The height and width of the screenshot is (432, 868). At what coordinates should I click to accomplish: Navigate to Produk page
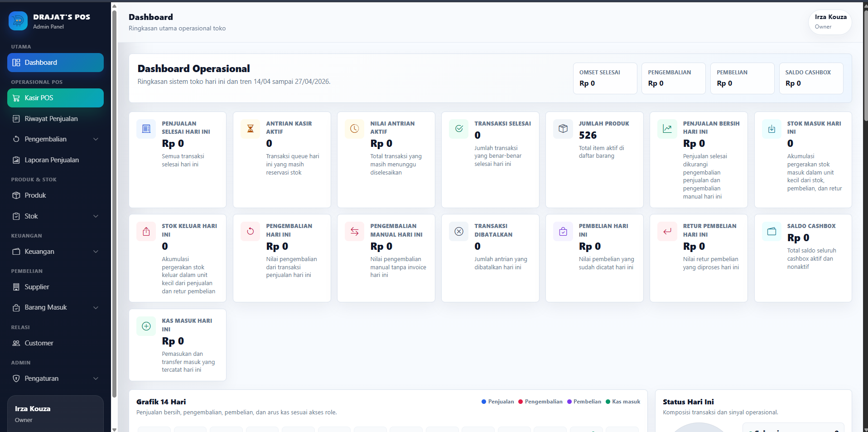(x=55, y=195)
